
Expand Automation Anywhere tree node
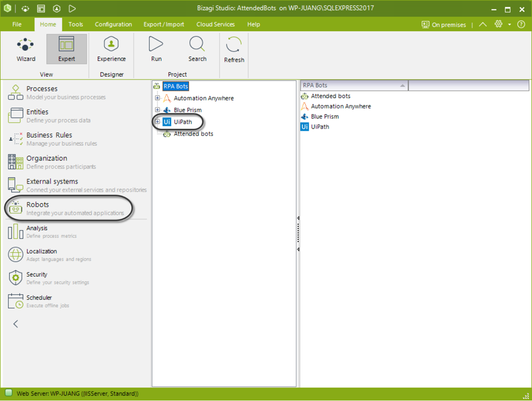click(x=157, y=98)
